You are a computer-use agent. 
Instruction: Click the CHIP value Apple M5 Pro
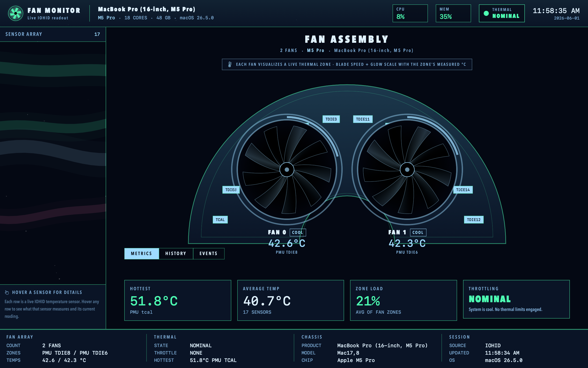point(356,360)
